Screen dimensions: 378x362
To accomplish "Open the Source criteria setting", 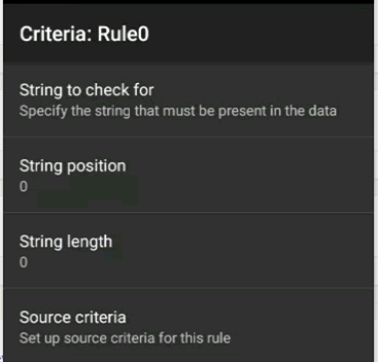I will [x=188, y=326].
